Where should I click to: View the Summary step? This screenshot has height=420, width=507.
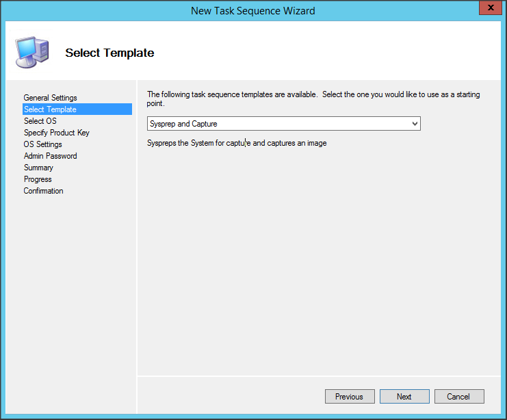tap(38, 168)
